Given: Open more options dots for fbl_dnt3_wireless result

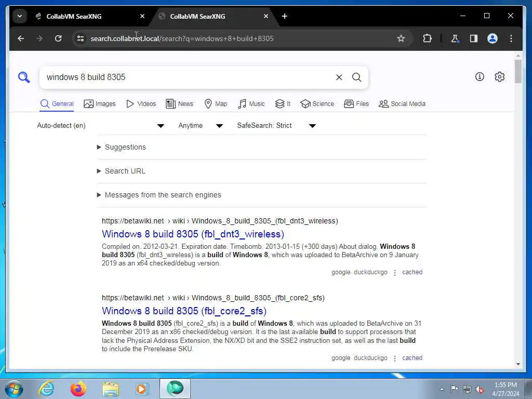Looking at the screenshot, I should (x=395, y=272).
